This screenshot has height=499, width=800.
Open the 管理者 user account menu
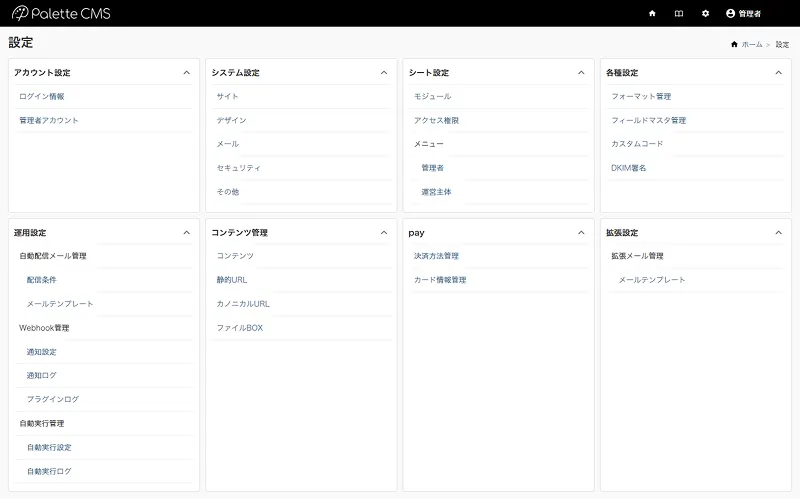743,14
